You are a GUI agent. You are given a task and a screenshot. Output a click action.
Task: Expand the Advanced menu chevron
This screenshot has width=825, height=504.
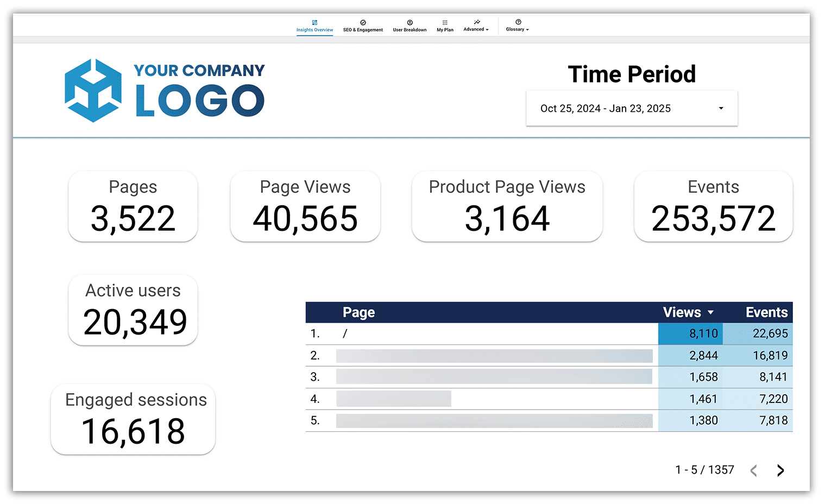pyautogui.click(x=488, y=30)
